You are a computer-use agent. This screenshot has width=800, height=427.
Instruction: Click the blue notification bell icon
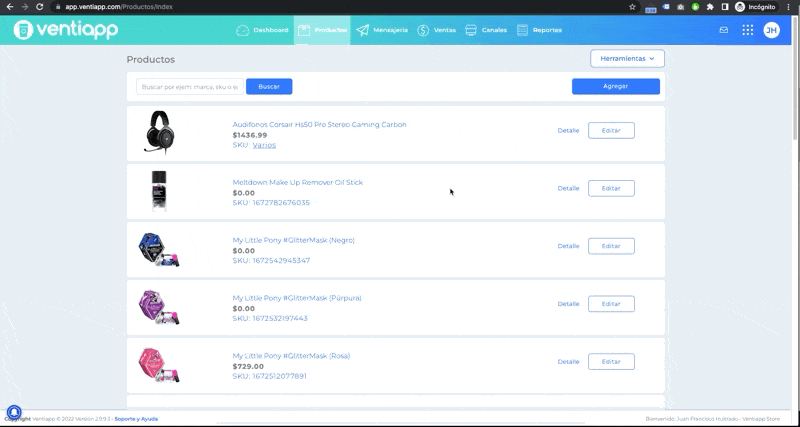coord(14,412)
